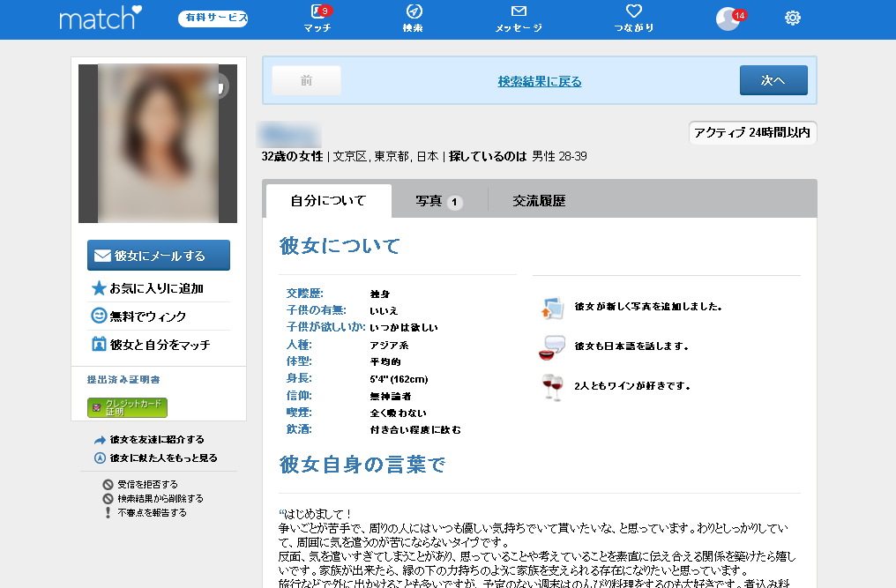
Task: Open 有料サービス from the top bar
Action: point(212,17)
